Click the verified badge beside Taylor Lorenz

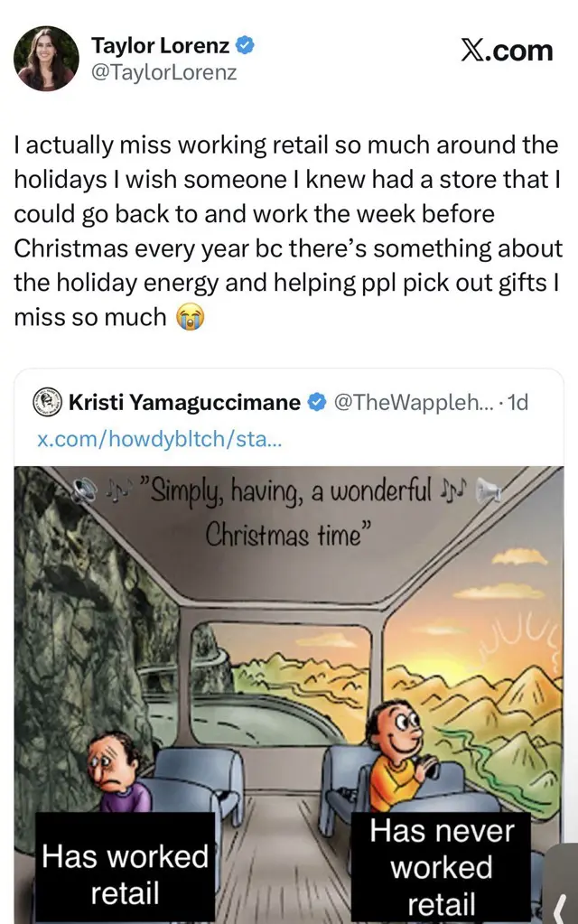(x=245, y=45)
